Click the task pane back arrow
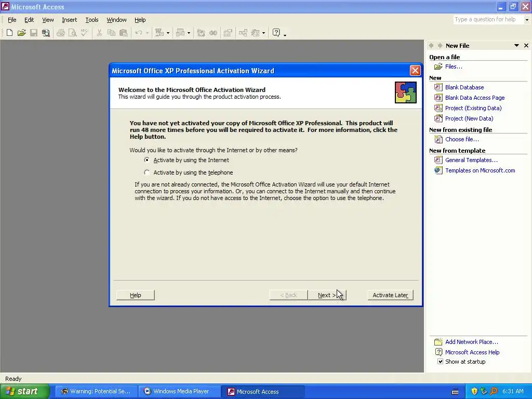532x399 pixels. coord(431,46)
